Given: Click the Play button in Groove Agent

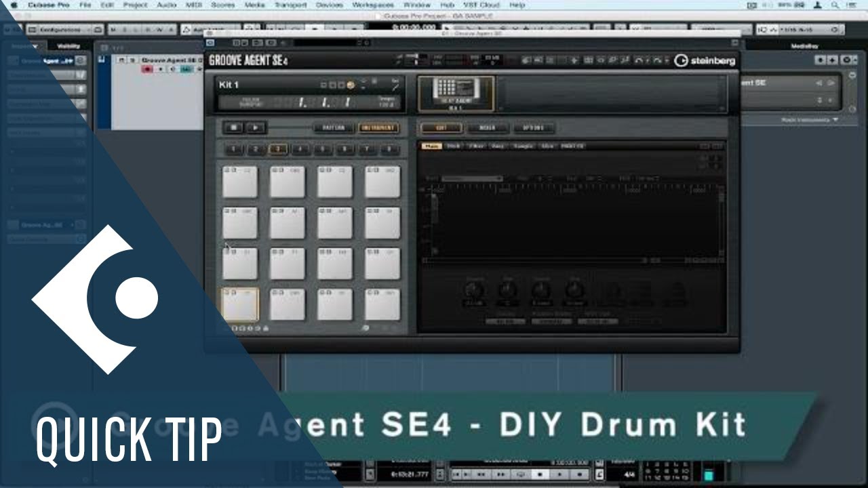Looking at the screenshot, I should pos(256,127).
